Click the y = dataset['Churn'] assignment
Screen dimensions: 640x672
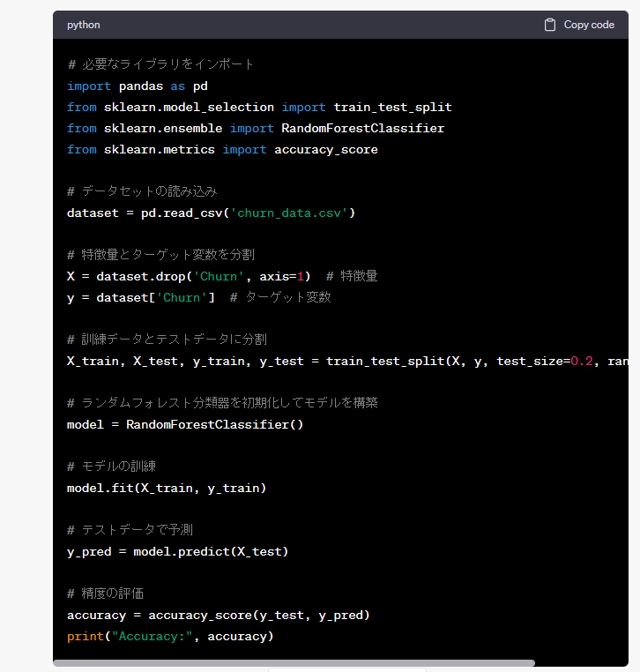tap(140, 297)
